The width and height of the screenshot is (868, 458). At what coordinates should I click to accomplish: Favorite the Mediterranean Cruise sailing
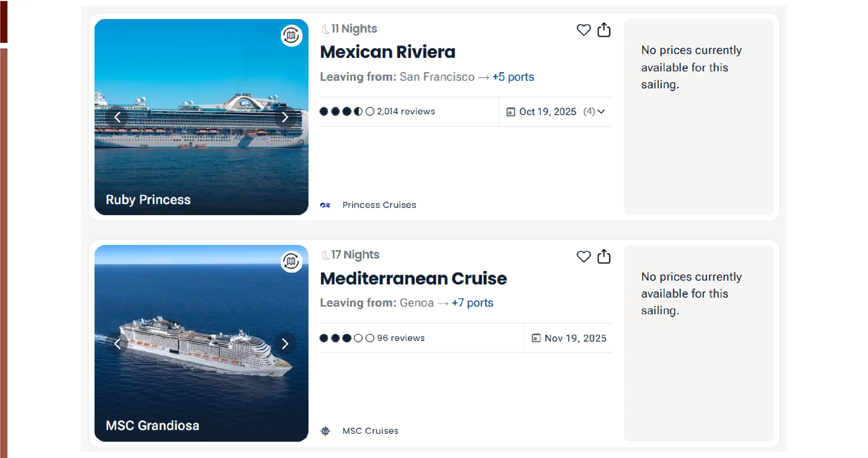584,257
